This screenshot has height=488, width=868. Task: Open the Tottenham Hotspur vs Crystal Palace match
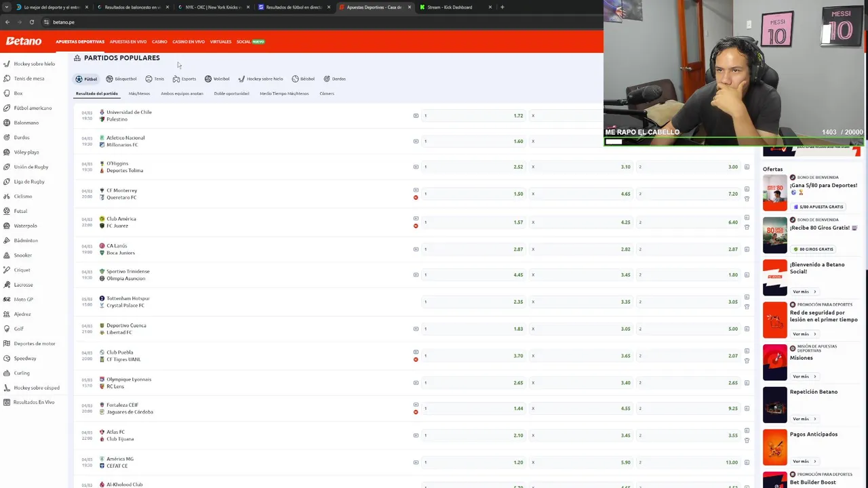coord(128,302)
